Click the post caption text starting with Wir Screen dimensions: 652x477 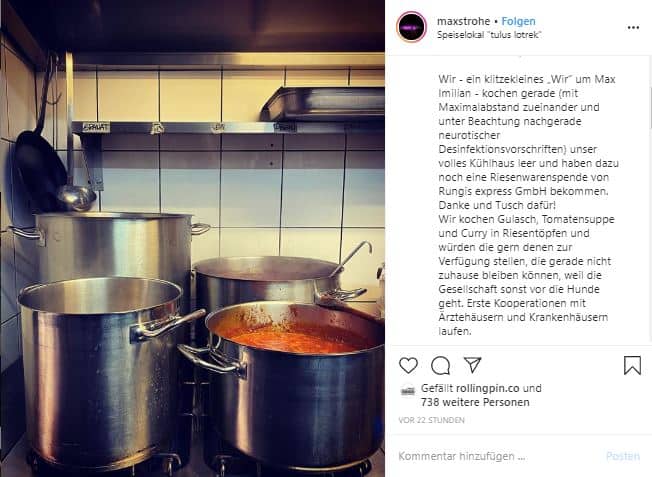[x=528, y=205]
